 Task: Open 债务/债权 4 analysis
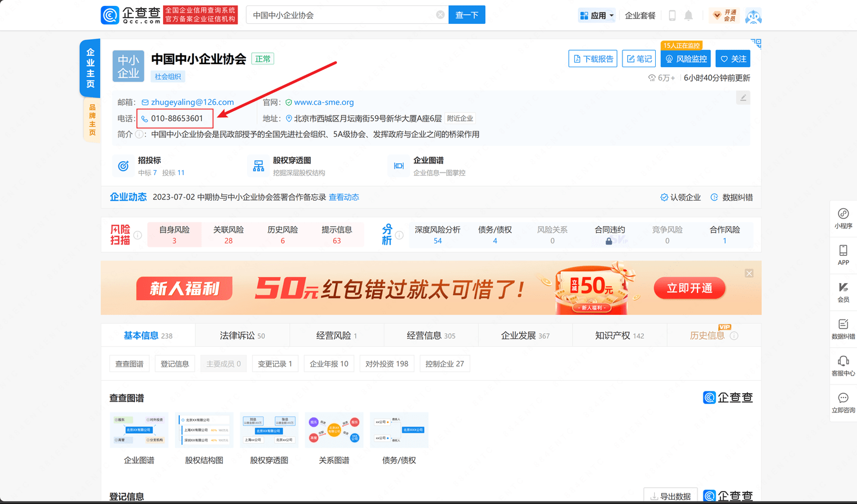coord(495,234)
